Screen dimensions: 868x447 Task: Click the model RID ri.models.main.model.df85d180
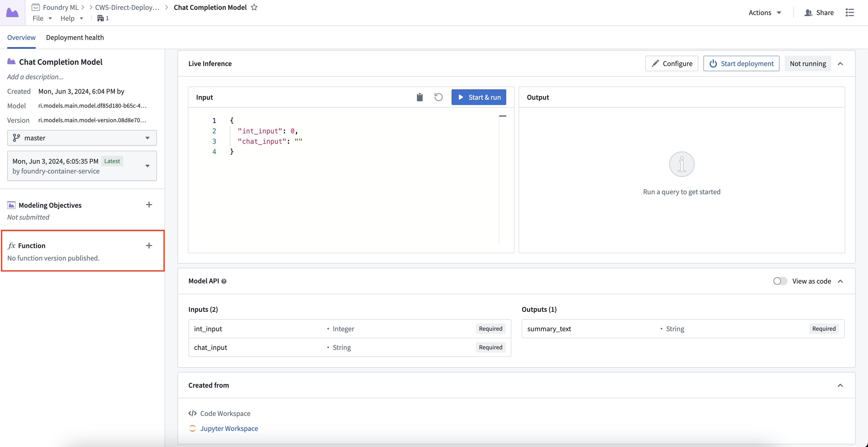tap(92, 105)
